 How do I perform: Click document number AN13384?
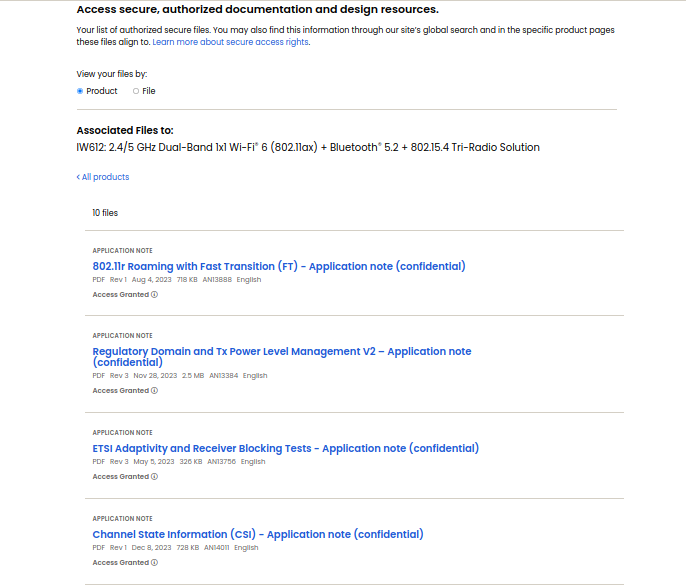(x=224, y=376)
